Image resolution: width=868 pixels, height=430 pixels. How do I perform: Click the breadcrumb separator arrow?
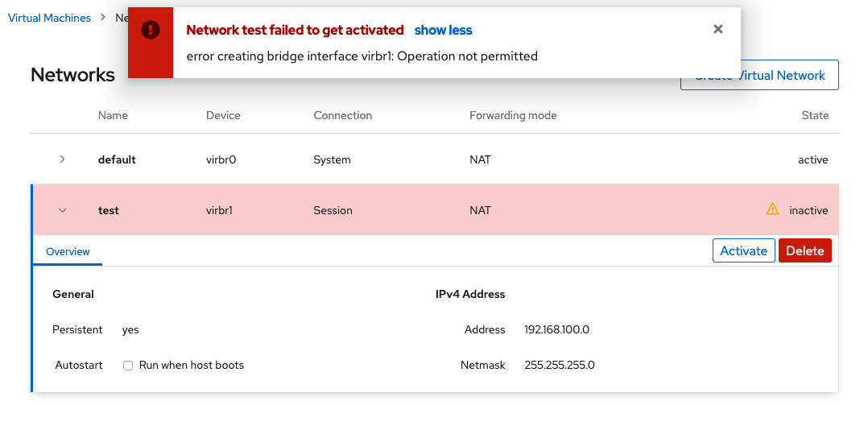click(x=104, y=17)
